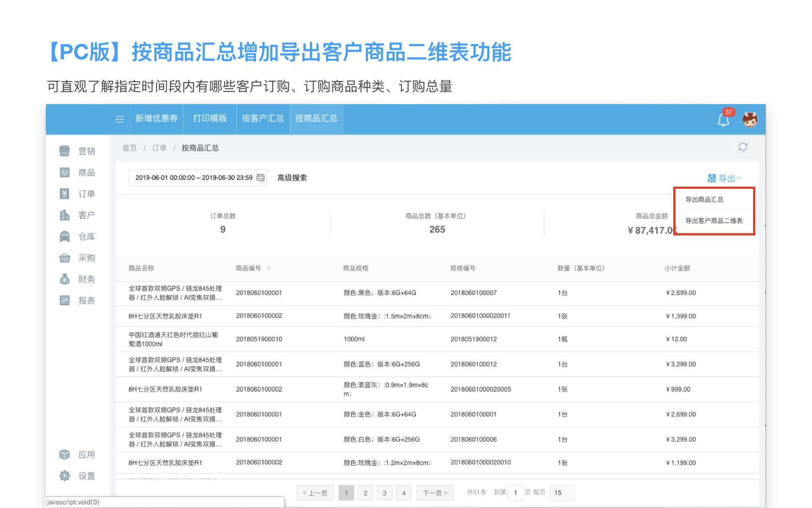Open the per-page count box showing 15
Viewport: 812px width, 508px height.
point(562,493)
